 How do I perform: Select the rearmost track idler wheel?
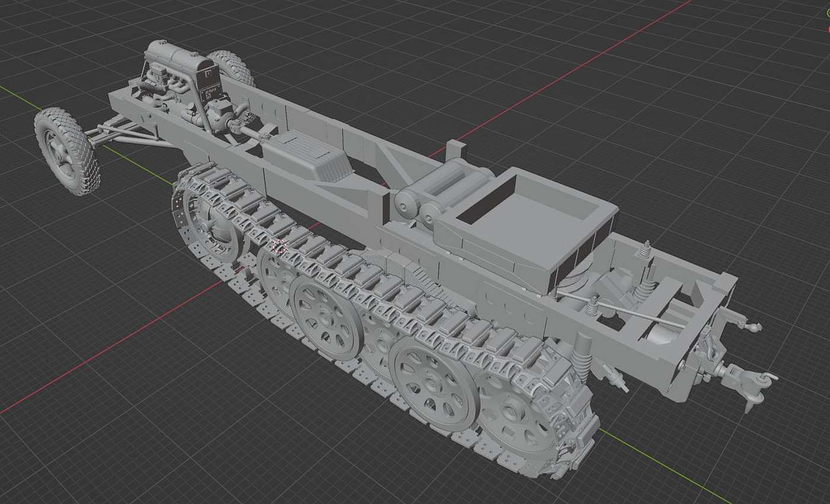coord(522,415)
